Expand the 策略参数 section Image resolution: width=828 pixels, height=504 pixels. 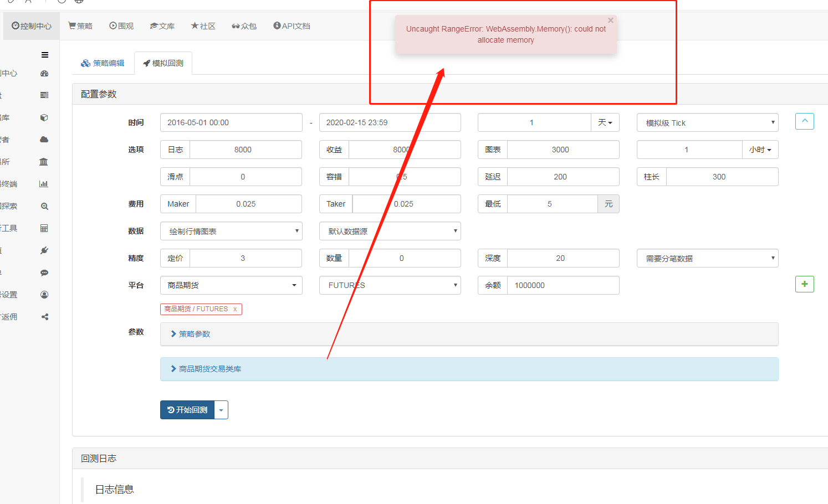click(x=469, y=334)
